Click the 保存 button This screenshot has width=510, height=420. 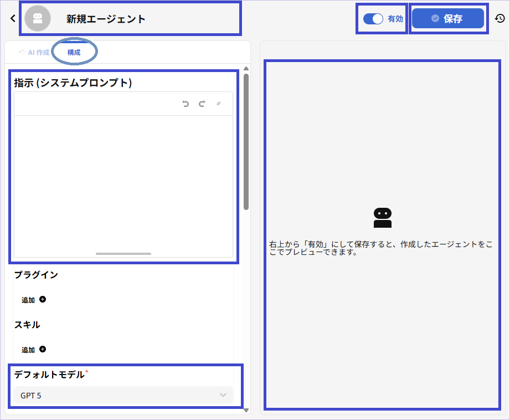(448, 18)
